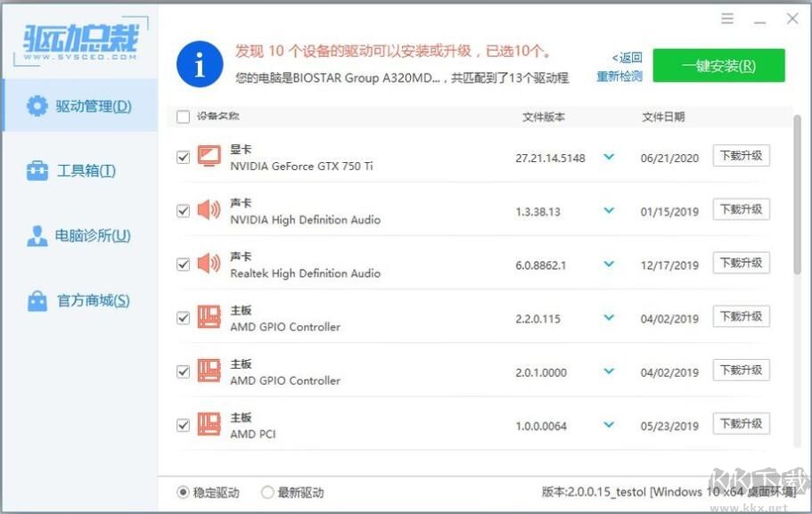Toggle the select-all checkbox beside 设备名称
The width and height of the screenshot is (812, 514).
183,117
